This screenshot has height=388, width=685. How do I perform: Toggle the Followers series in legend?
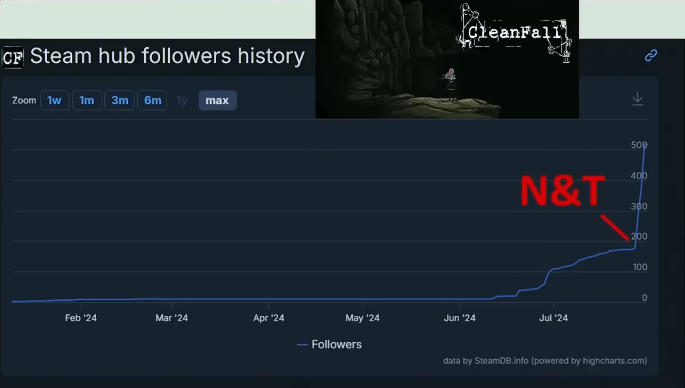tap(329, 344)
